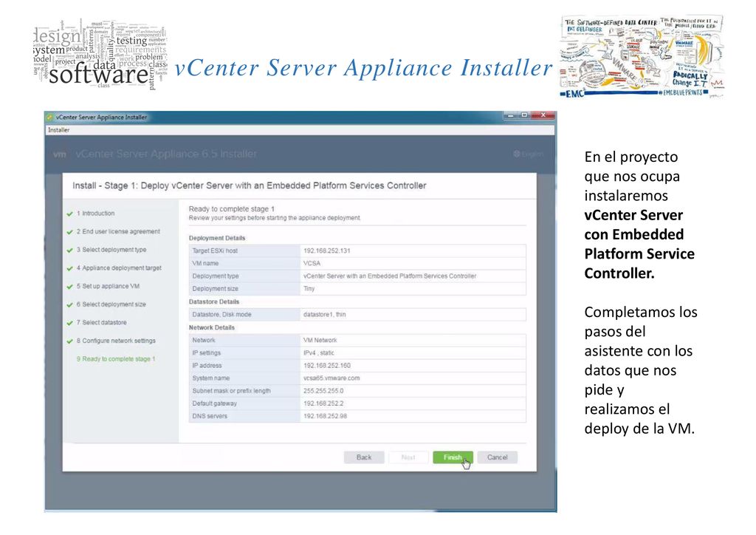
Task: Select the system name vcsa65.vmware.com
Action: [x=331, y=378]
